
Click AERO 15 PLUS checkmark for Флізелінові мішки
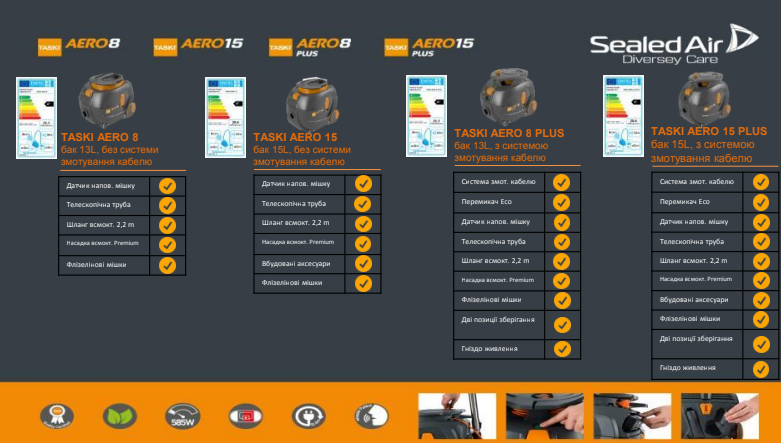tap(761, 319)
